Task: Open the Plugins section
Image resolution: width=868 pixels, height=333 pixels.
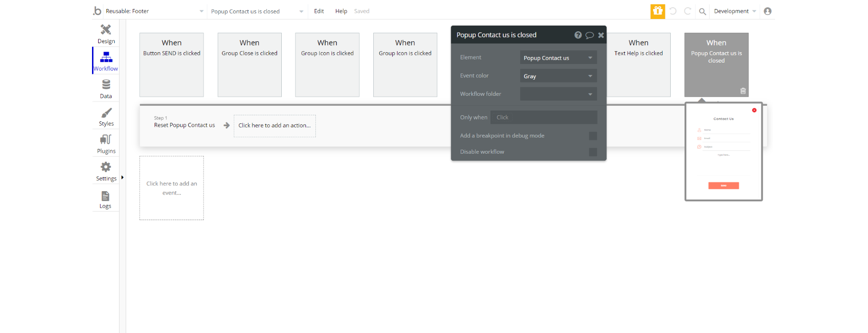Action: click(x=106, y=145)
